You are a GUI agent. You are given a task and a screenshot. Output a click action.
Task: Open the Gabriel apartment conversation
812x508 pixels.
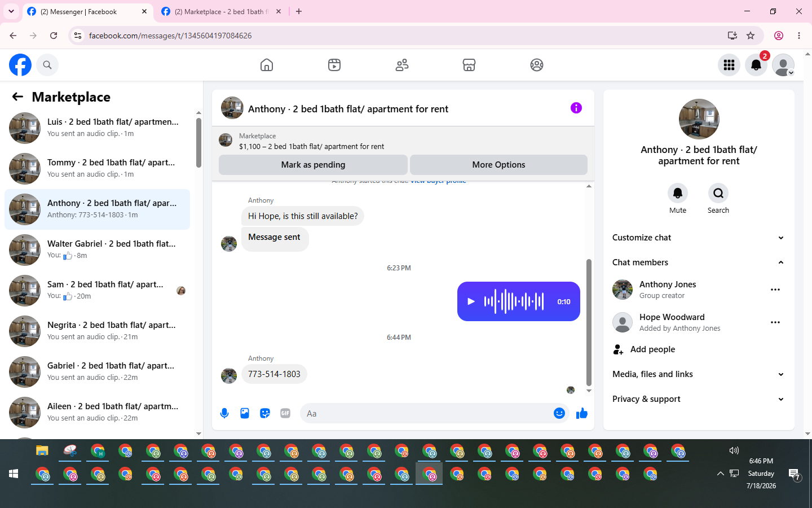click(97, 372)
